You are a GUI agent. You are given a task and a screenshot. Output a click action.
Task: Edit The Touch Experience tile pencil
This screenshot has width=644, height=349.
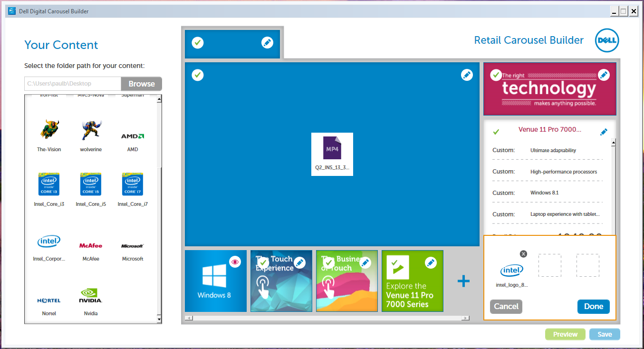pyautogui.click(x=299, y=262)
